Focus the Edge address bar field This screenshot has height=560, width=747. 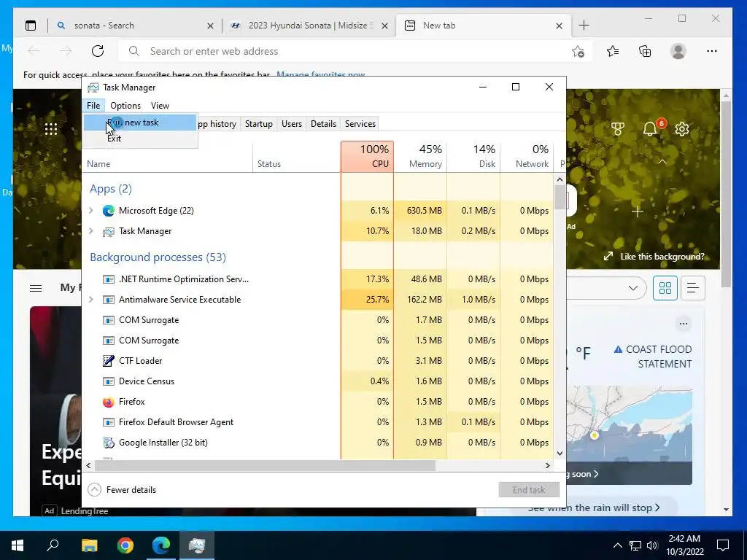pyautogui.click(x=355, y=52)
